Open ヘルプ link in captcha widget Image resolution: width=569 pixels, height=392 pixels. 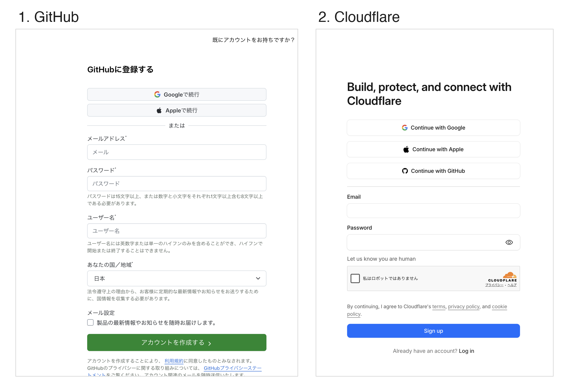point(512,285)
